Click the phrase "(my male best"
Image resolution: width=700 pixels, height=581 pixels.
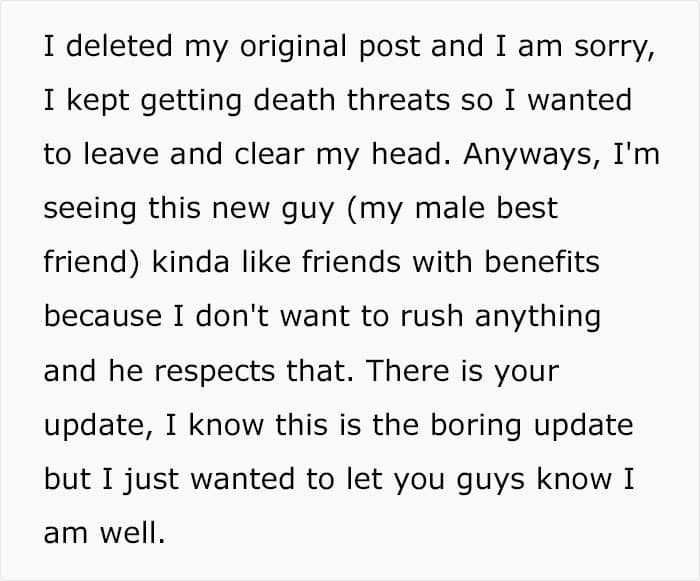(x=452, y=209)
